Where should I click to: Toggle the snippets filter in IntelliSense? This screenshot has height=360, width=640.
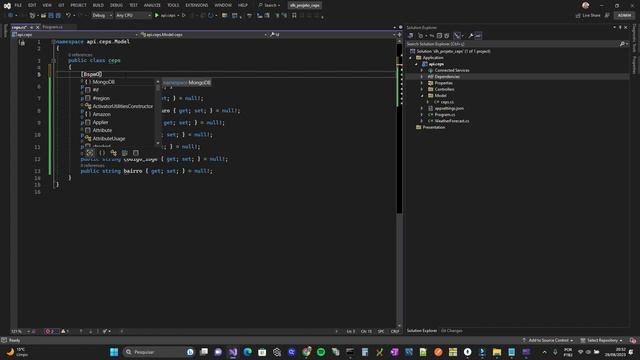point(136,153)
